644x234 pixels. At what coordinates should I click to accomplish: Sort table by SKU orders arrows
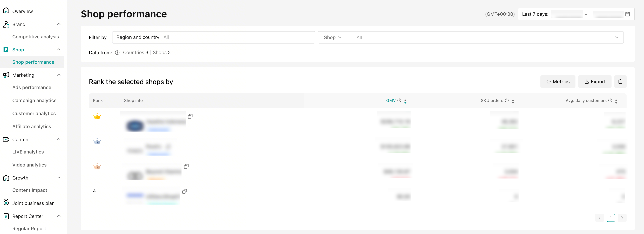[513, 101]
